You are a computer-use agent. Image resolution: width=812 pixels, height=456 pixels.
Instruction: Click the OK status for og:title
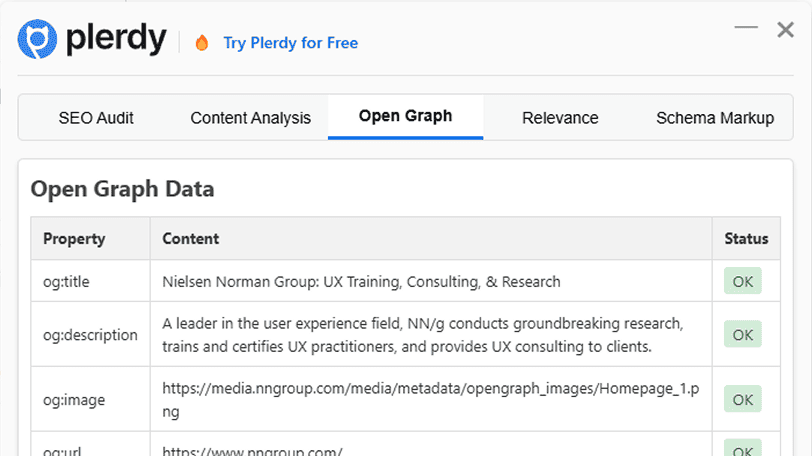(x=743, y=281)
